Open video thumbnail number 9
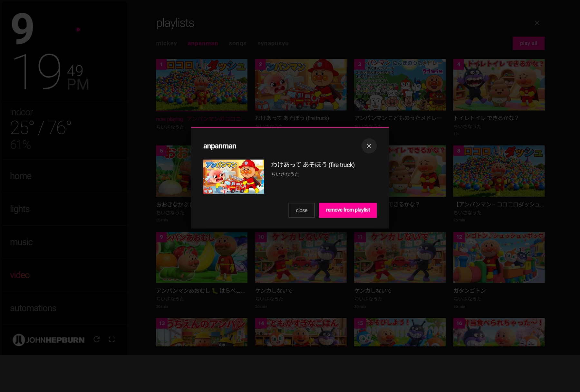Screen dimensions: 580x392 tap(202, 257)
